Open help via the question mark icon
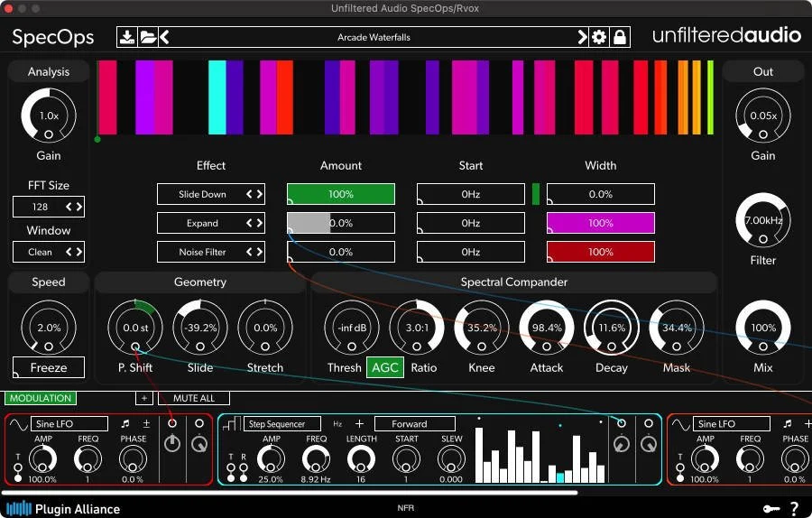Viewport: 812px width, 518px height. click(795, 509)
